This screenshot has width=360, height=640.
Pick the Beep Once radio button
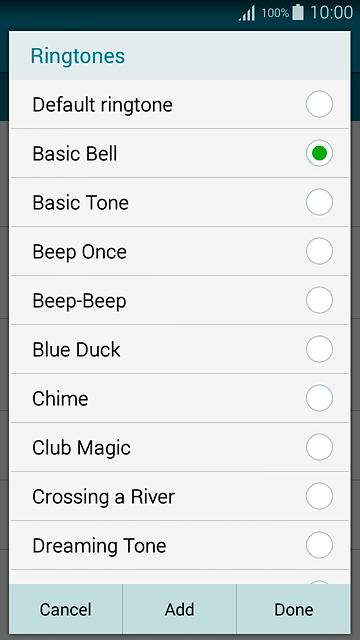tap(319, 251)
